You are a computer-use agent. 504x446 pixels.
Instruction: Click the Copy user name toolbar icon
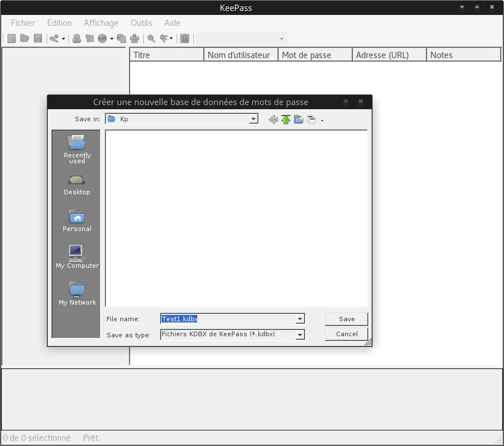click(x=77, y=39)
